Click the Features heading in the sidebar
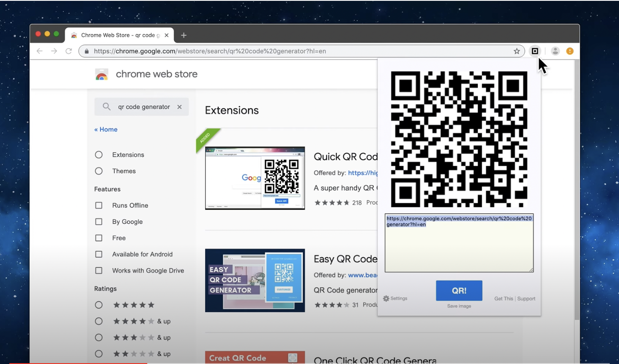619x364 pixels. tap(107, 189)
